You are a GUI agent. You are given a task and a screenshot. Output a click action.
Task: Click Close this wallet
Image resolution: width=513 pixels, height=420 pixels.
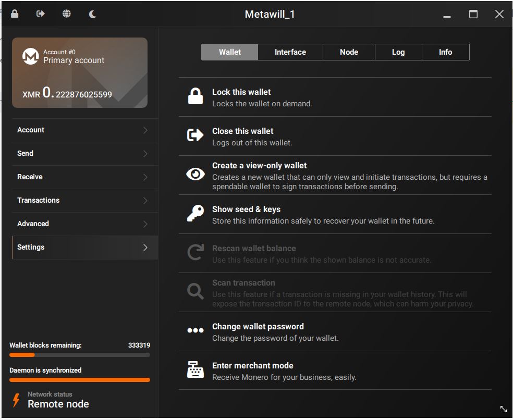(x=242, y=131)
